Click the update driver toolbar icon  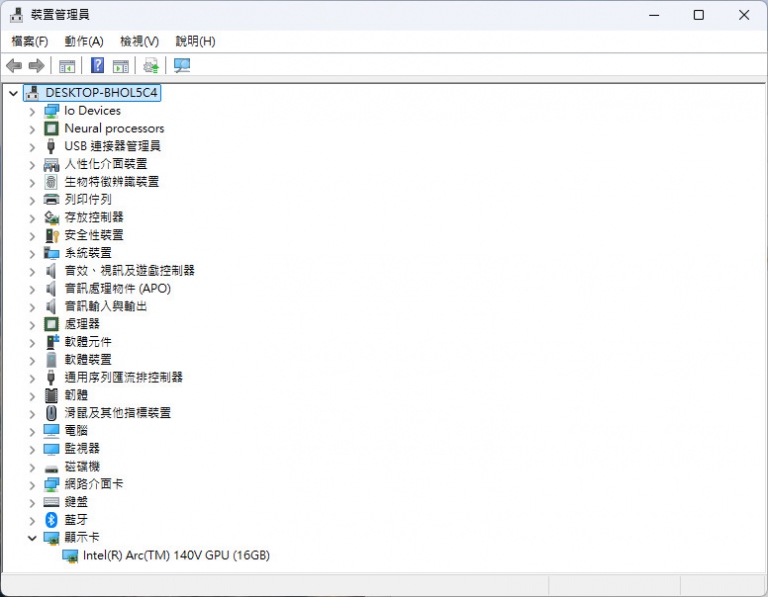point(151,66)
